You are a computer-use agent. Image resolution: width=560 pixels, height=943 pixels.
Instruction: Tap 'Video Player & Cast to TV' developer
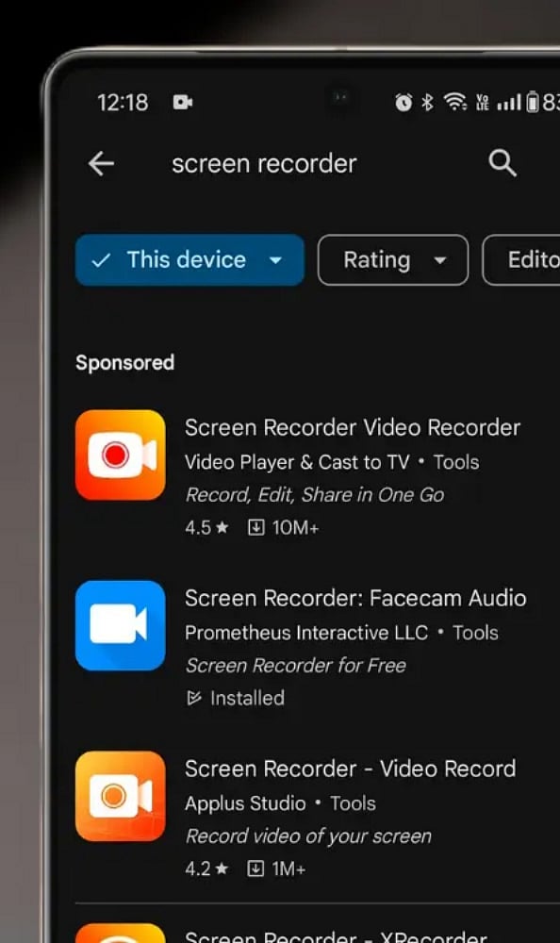(297, 462)
